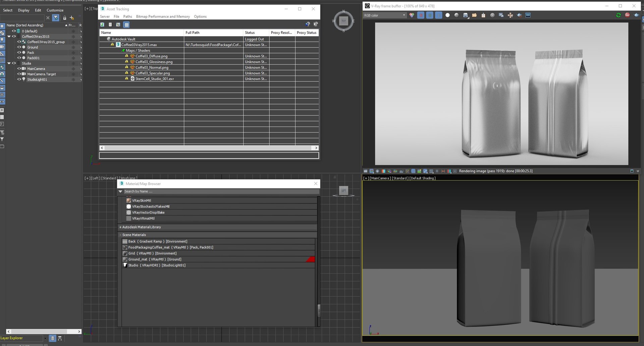Click Asset Tracking horizontal scrollbar right arrow
The height and width of the screenshot is (346, 644).
coord(316,148)
